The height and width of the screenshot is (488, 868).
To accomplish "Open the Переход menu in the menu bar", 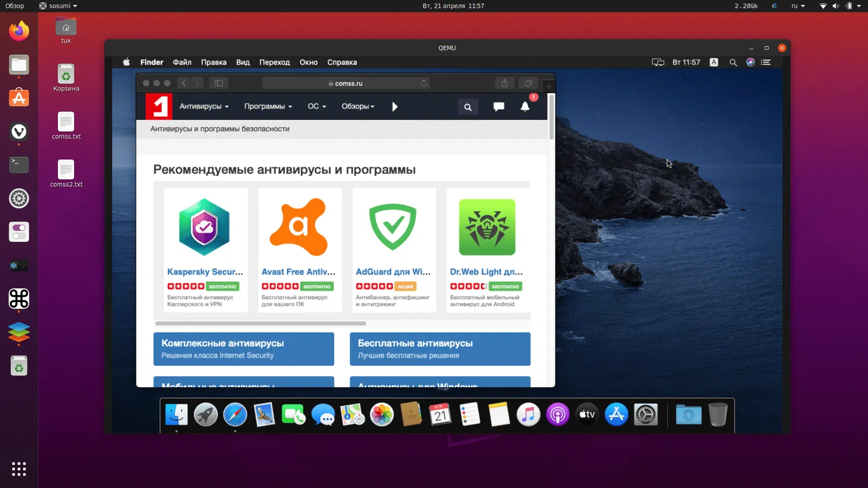I will (x=274, y=63).
